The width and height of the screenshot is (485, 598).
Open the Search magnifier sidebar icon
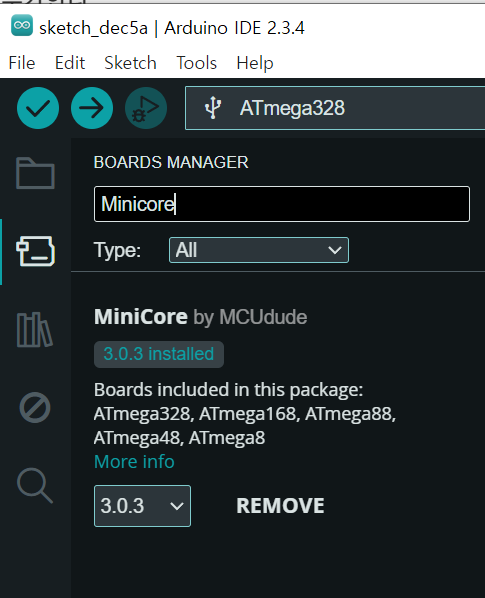[35, 485]
